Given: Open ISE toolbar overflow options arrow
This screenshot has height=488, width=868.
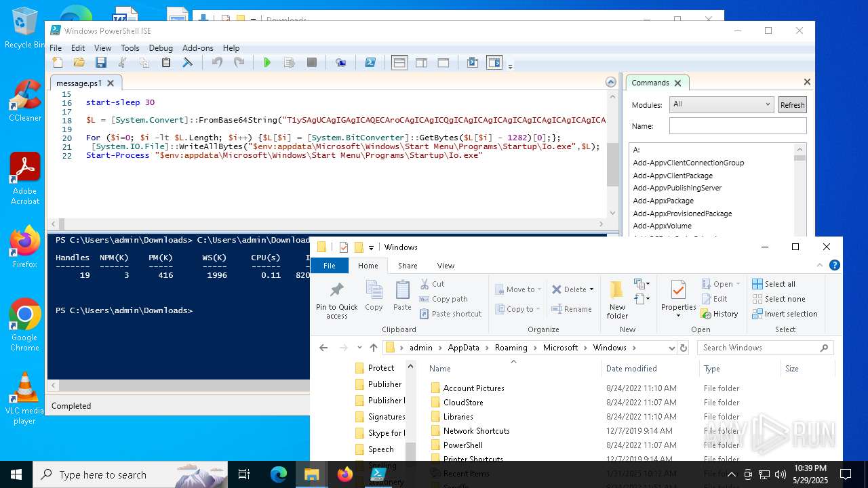Looking at the screenshot, I should (x=511, y=66).
